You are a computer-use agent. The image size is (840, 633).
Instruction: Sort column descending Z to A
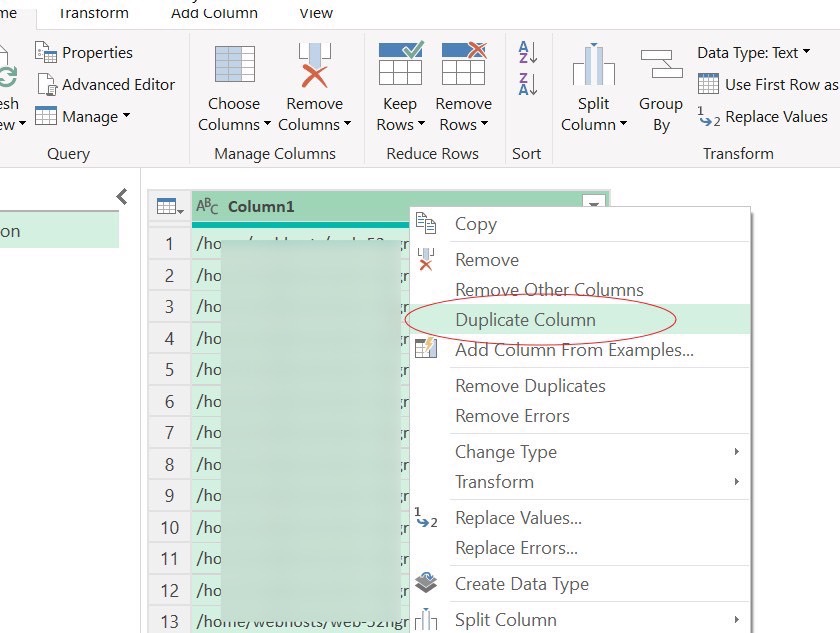coord(528,84)
